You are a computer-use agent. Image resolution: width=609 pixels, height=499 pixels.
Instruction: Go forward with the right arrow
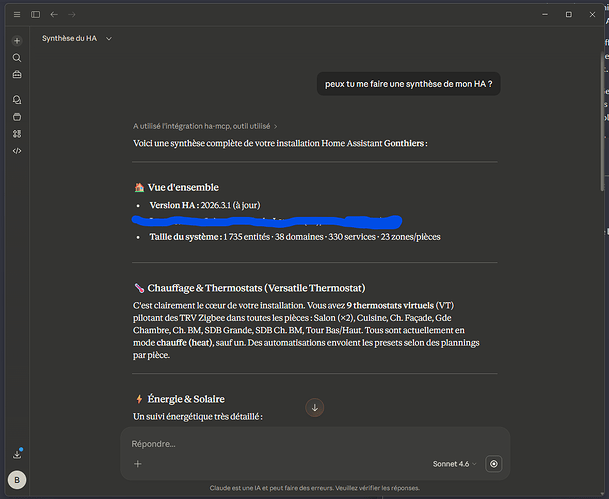click(72, 14)
